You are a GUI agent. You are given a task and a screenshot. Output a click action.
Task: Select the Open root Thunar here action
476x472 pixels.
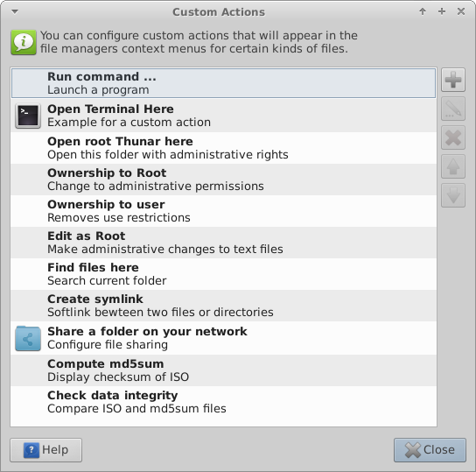click(x=223, y=148)
